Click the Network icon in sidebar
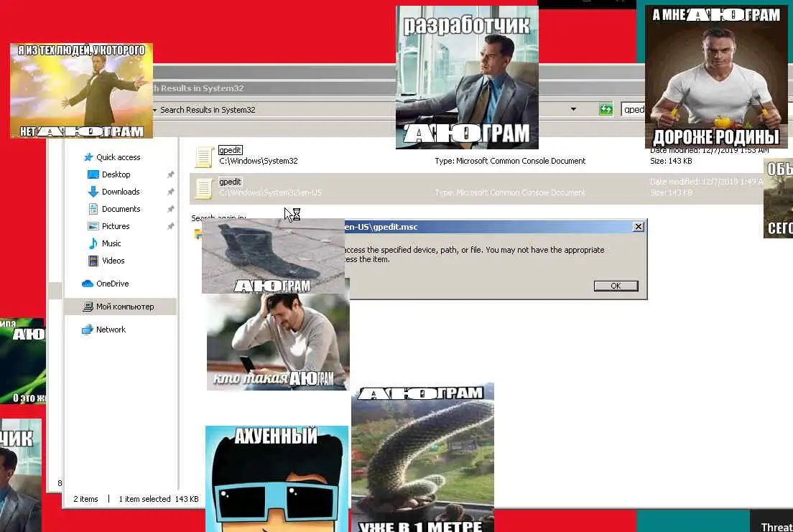 pyautogui.click(x=88, y=330)
